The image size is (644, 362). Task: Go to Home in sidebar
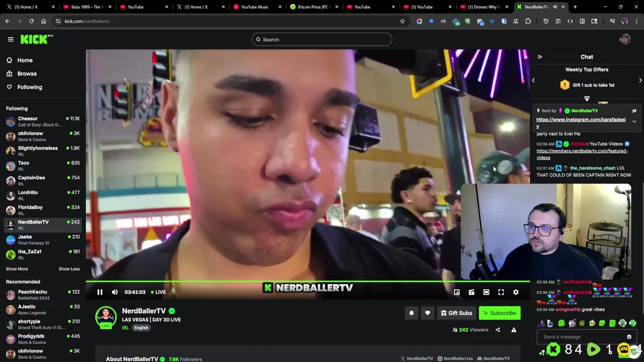click(25, 60)
